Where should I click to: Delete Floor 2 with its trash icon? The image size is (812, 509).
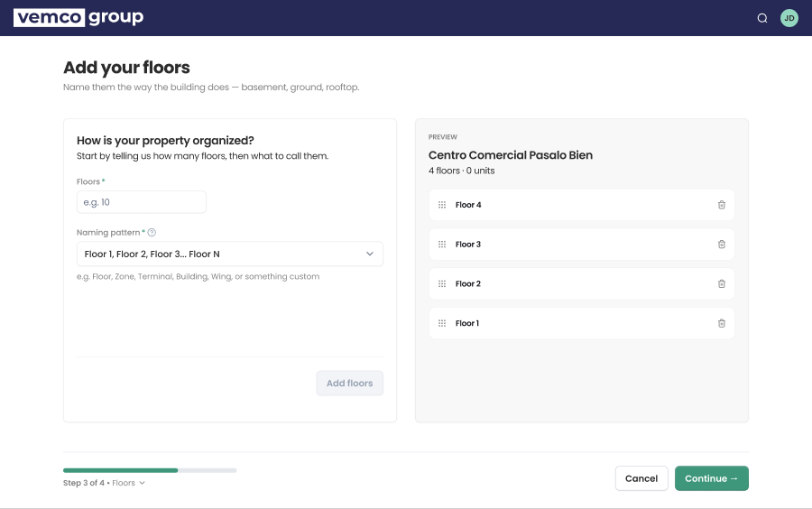pos(722,283)
